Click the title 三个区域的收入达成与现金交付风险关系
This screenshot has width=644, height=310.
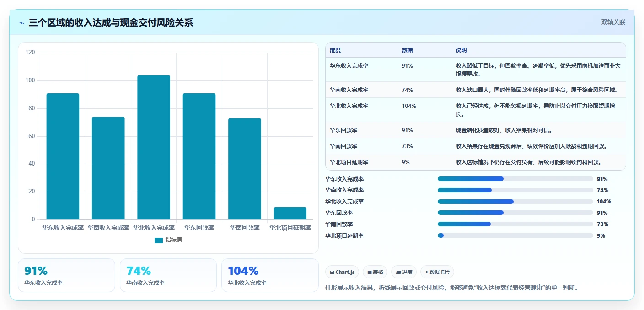111,22
